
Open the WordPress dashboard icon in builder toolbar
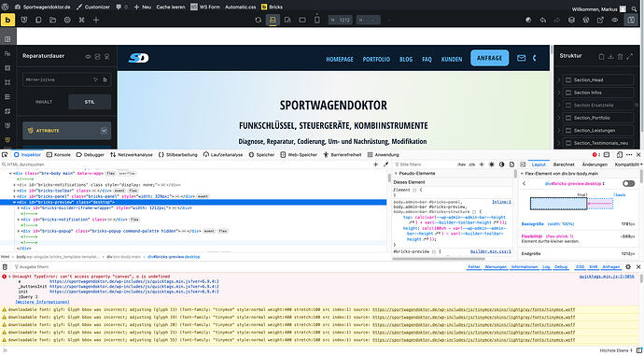point(586,20)
